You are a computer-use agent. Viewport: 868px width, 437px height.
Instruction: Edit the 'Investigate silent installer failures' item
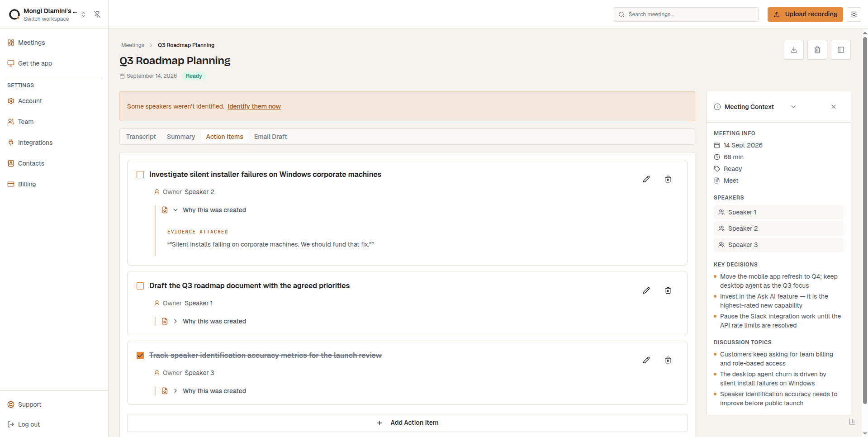(x=646, y=179)
